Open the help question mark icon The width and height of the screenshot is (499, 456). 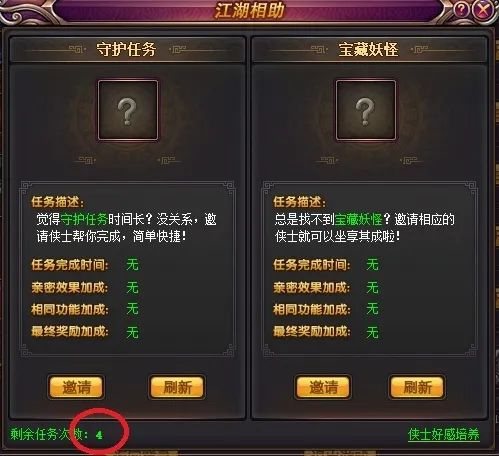(x=461, y=10)
